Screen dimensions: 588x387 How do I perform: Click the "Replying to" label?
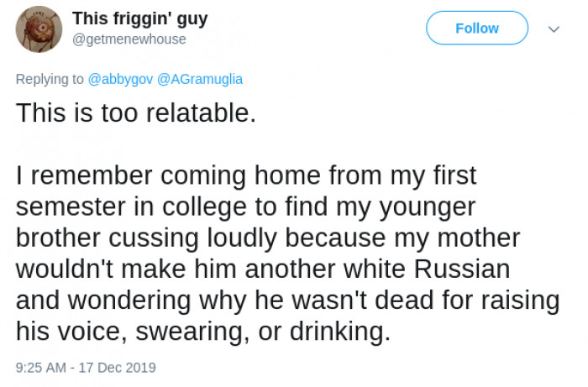pyautogui.click(x=50, y=79)
